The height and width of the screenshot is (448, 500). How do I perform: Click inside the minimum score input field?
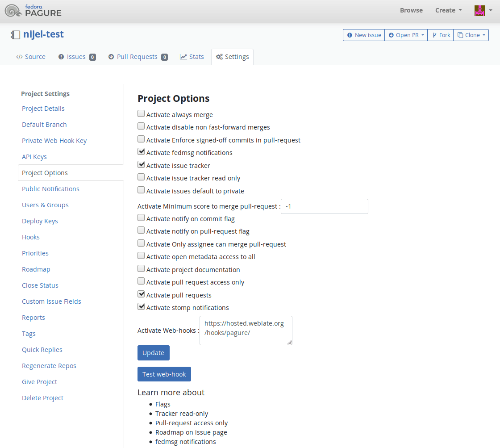tap(324, 206)
